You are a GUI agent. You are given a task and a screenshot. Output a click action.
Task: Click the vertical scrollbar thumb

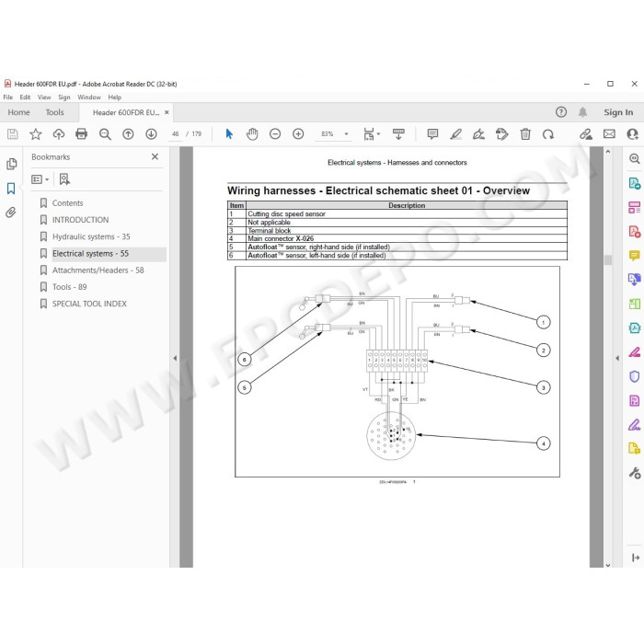point(608,259)
